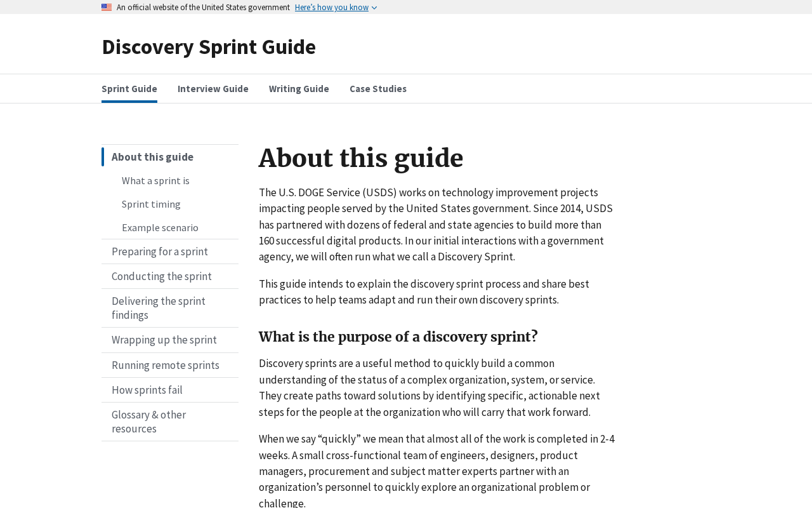Click the paragraph starting "The U.S. DOGE Service"

[x=436, y=225]
